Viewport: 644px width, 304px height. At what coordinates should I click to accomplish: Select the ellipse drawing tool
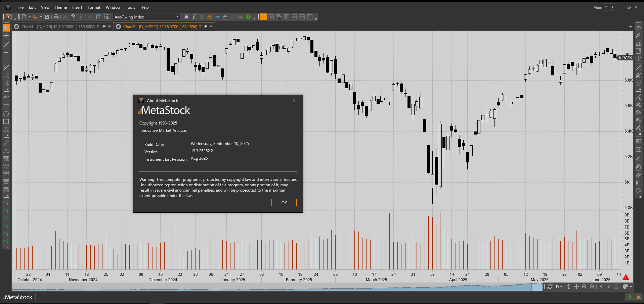(6, 114)
